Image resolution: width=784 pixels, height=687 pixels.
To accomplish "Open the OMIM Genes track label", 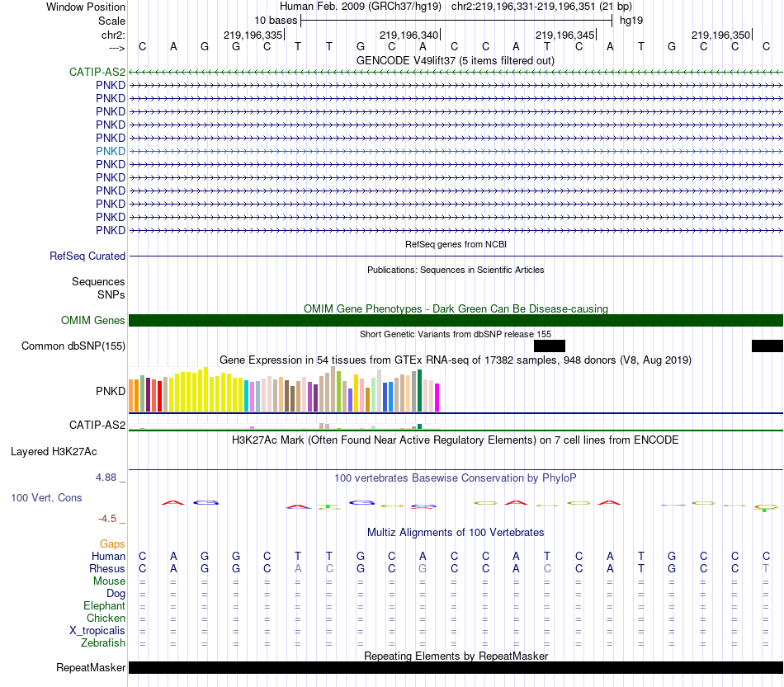I will click(92, 320).
